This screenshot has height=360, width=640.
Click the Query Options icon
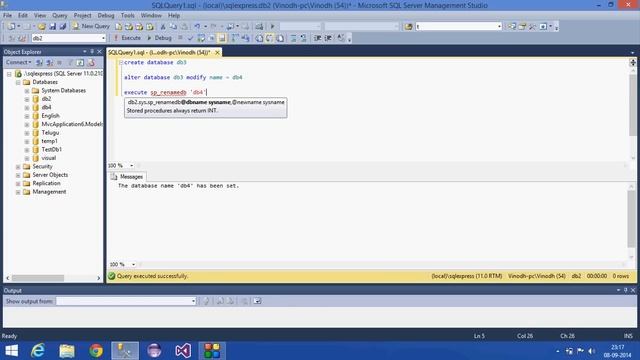coord(211,38)
